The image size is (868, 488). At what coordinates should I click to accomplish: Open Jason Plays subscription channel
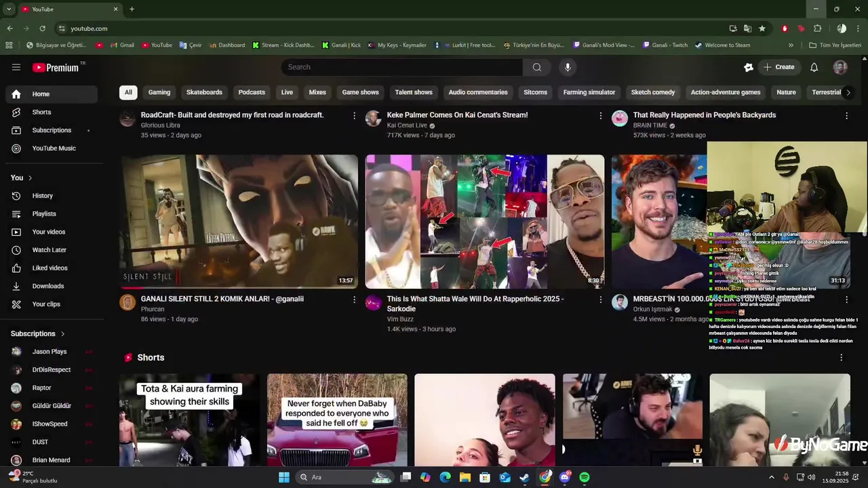point(52,352)
